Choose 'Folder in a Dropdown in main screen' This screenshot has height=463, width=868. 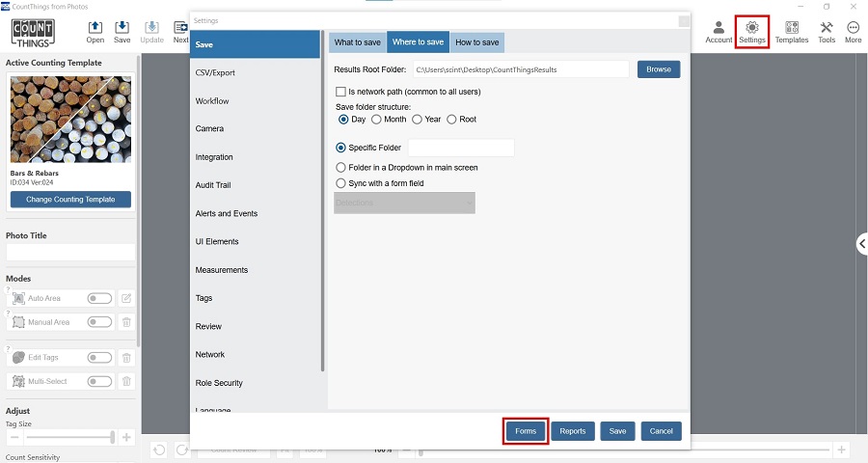tap(340, 168)
